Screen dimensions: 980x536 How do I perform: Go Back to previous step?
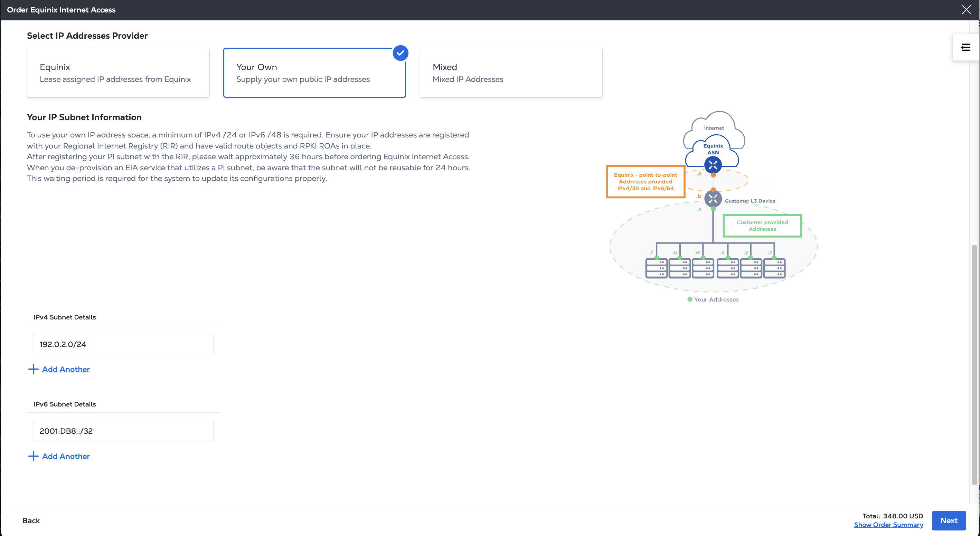point(31,520)
